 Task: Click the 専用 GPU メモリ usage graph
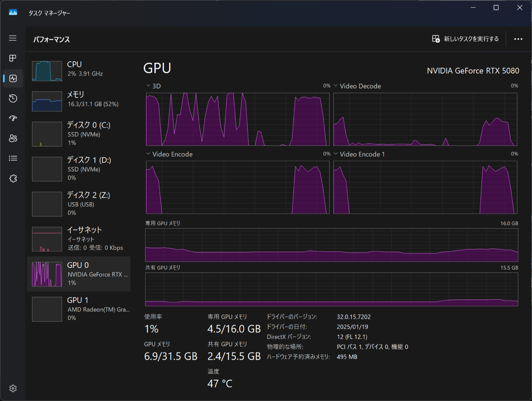tap(331, 245)
